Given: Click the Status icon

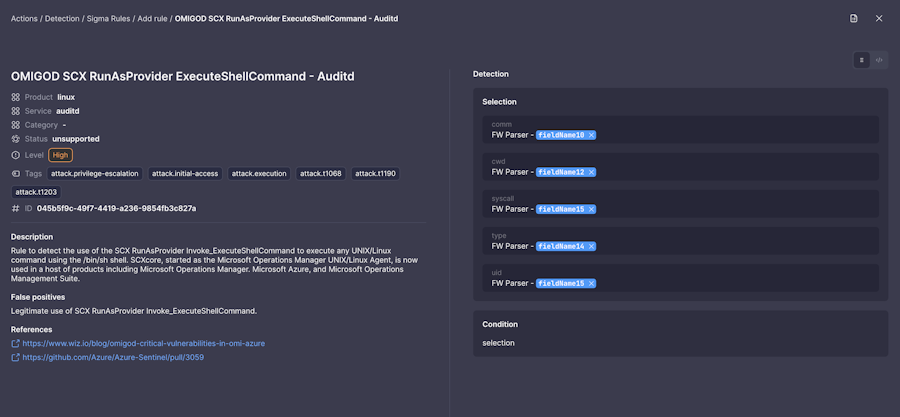Looking at the screenshot, I should coord(15,139).
